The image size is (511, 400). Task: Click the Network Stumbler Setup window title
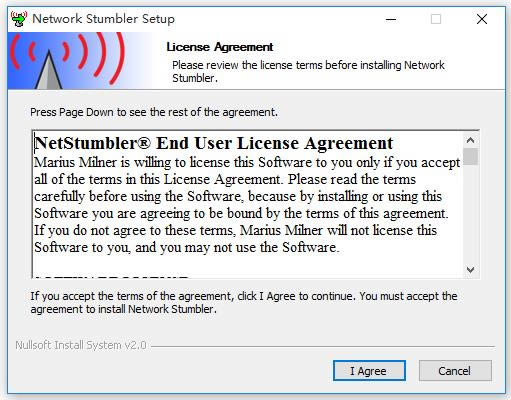coord(103,19)
